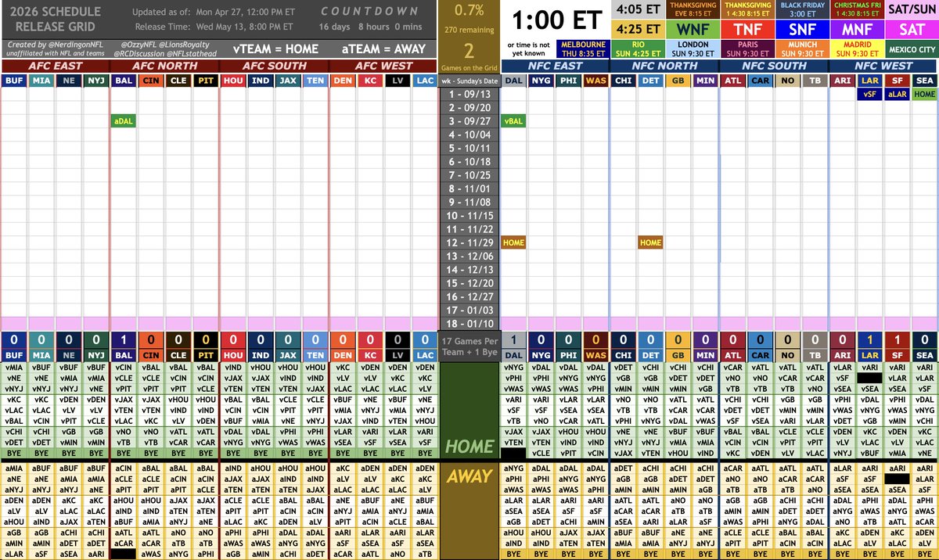This screenshot has width=939, height=560.
Task: Click the AFC EAST division header
Action: tap(56, 66)
